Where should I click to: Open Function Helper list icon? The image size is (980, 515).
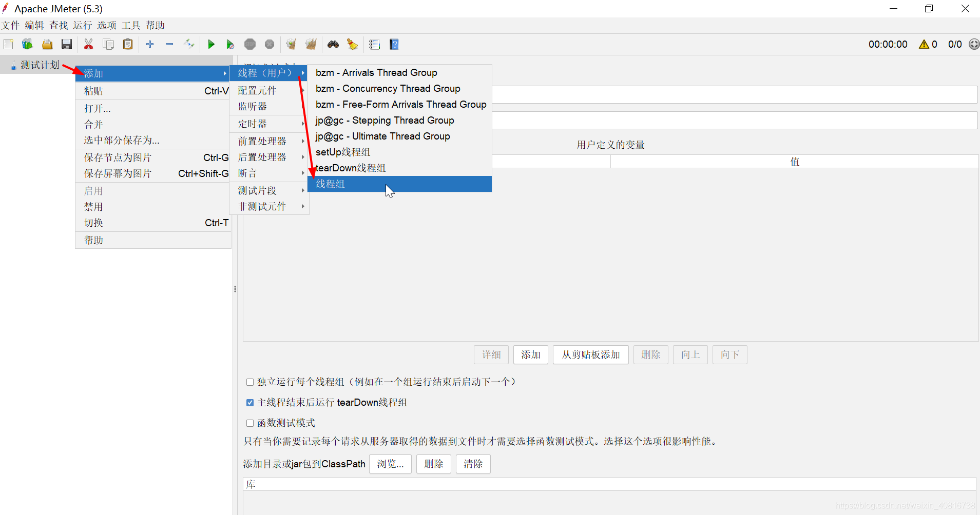click(375, 44)
